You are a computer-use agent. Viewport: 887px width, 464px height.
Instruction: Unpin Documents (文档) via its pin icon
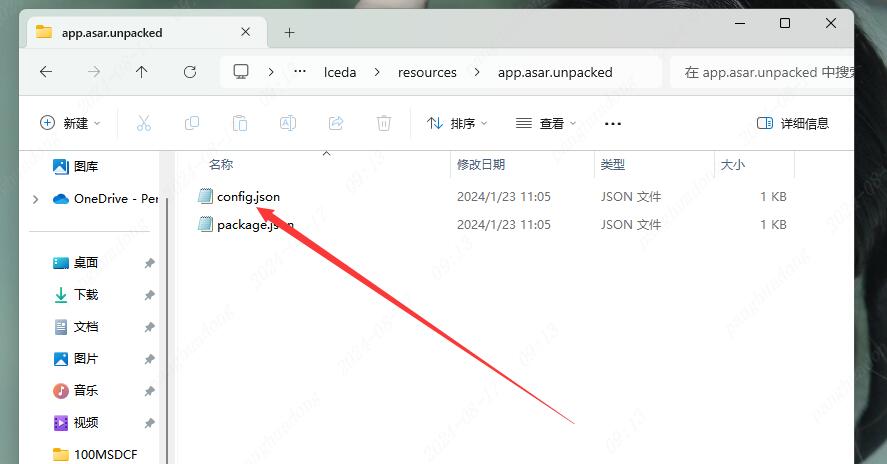tap(149, 327)
